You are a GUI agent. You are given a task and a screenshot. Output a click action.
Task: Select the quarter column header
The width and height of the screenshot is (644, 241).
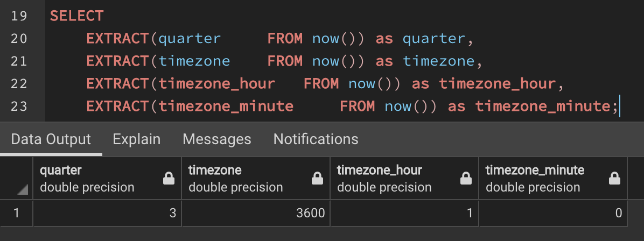click(x=107, y=179)
